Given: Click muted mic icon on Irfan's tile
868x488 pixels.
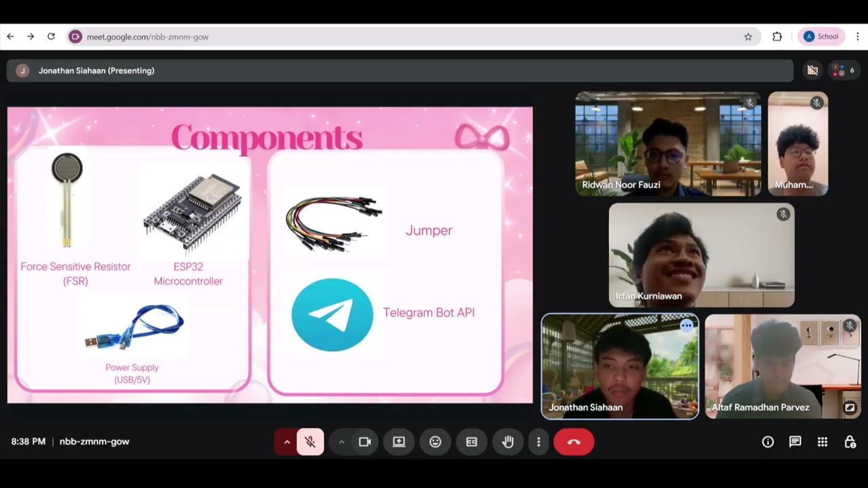Looking at the screenshot, I should [783, 214].
